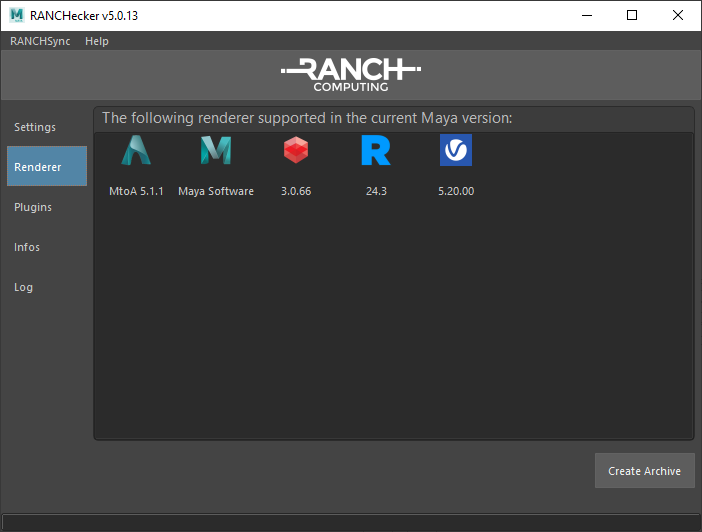Open the Help menu
Screen dimensions: 702x532
pyautogui.click(x=97, y=41)
